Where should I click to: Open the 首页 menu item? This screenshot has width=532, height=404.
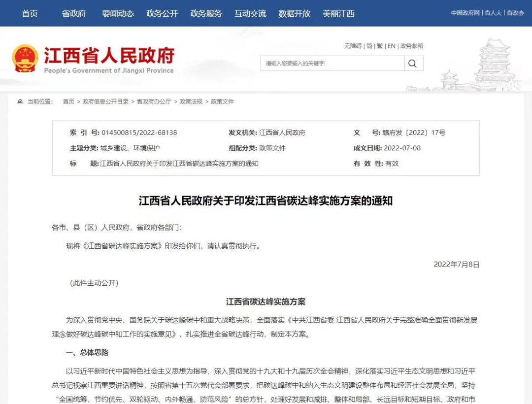(x=30, y=14)
